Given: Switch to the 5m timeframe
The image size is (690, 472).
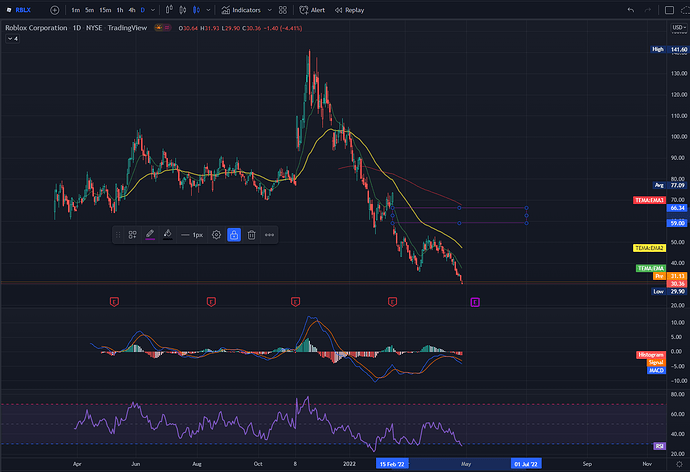Looking at the screenshot, I should tap(89, 10).
